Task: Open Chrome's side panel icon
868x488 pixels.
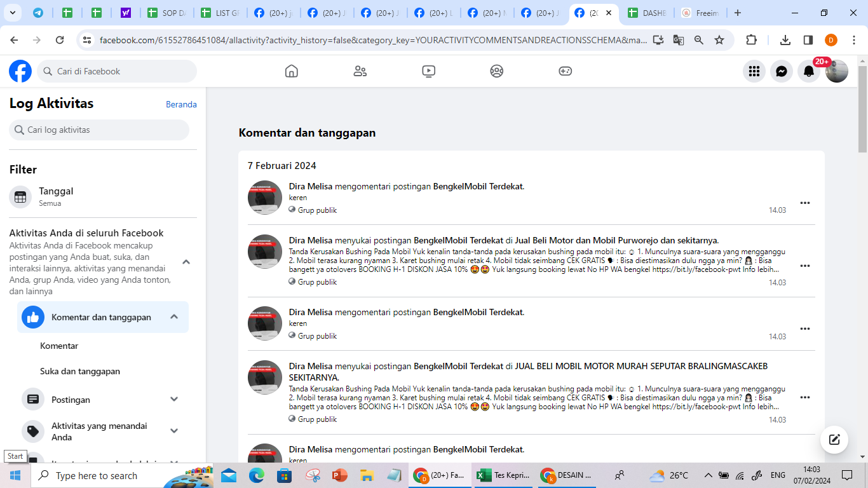Action: click(808, 40)
